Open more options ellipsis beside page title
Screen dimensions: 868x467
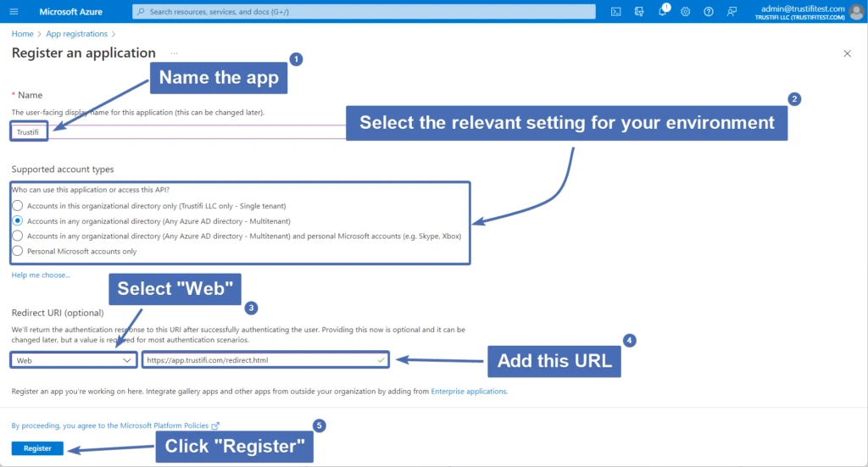click(175, 53)
